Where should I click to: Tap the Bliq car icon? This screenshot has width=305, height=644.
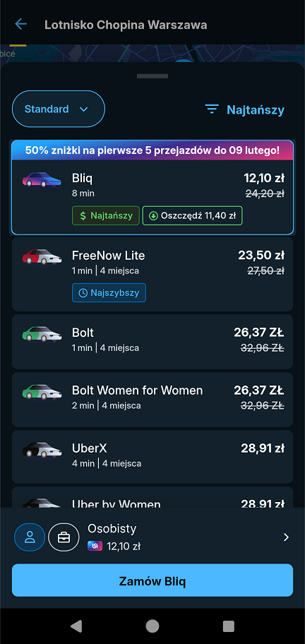pyautogui.click(x=42, y=179)
